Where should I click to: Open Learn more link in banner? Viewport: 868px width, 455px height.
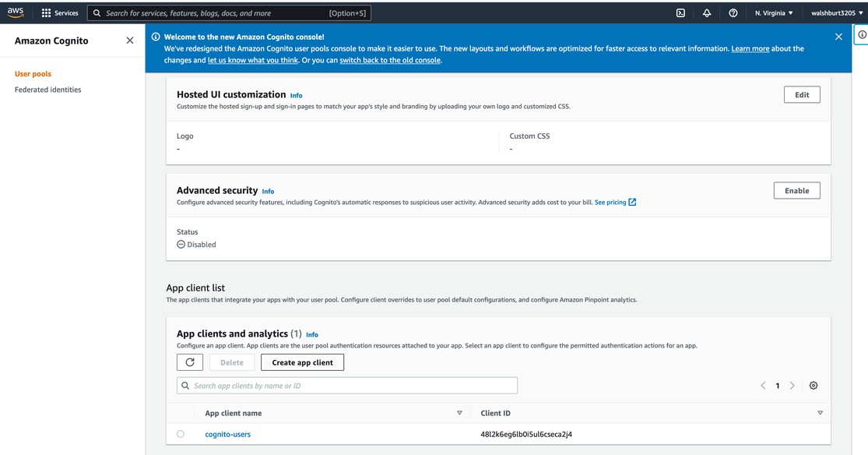(x=750, y=49)
